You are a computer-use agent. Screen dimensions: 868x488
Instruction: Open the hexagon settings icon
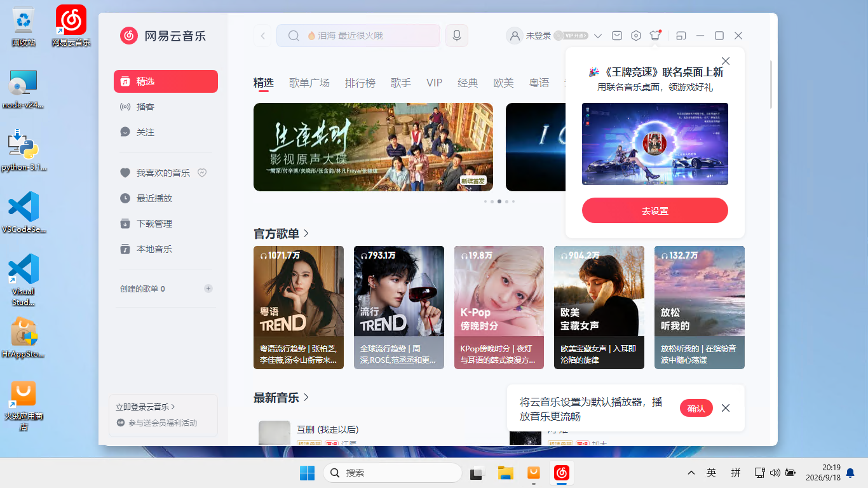(x=636, y=36)
